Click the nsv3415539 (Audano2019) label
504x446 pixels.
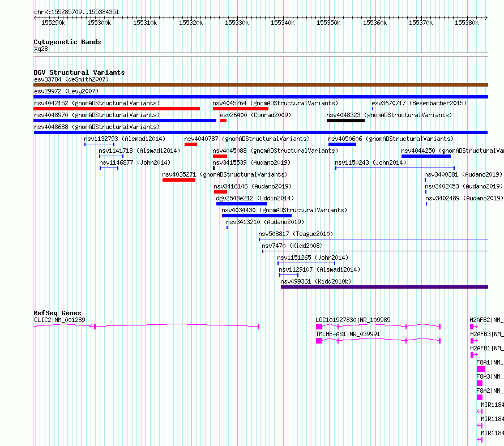tap(251, 162)
